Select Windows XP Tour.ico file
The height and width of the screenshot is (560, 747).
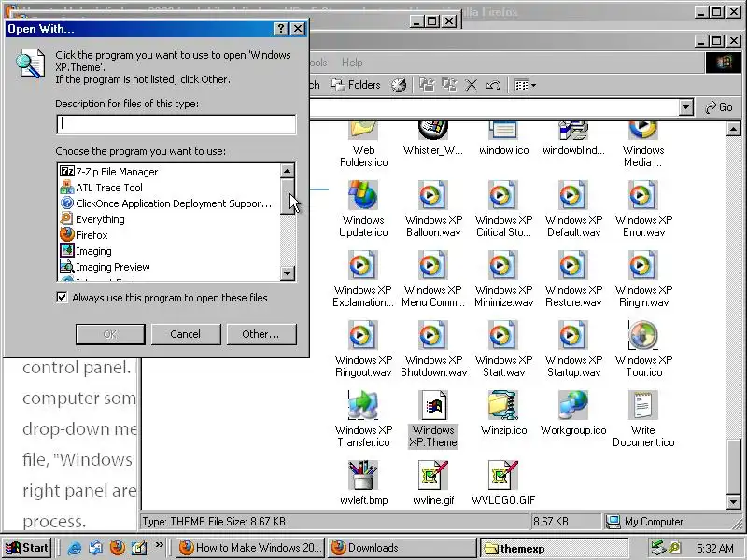643,349
